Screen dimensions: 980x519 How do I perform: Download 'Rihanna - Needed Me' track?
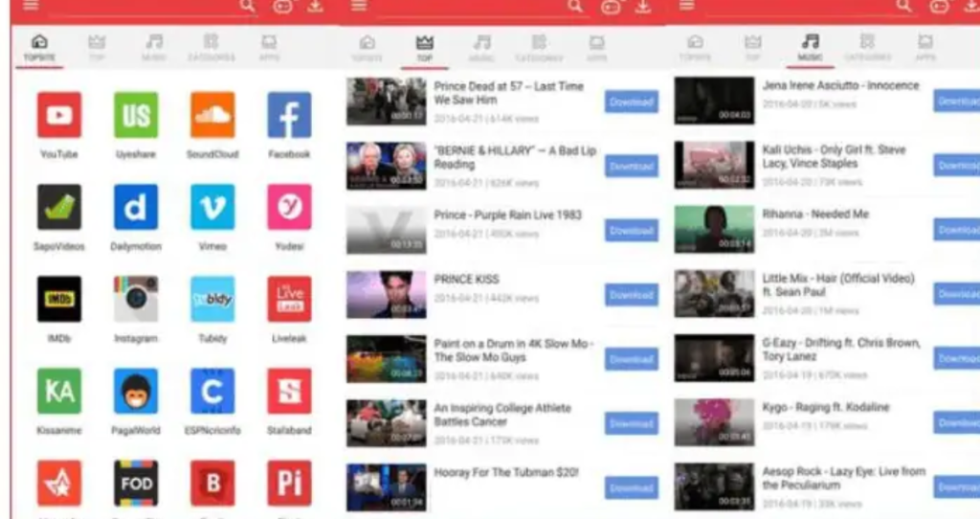(957, 230)
